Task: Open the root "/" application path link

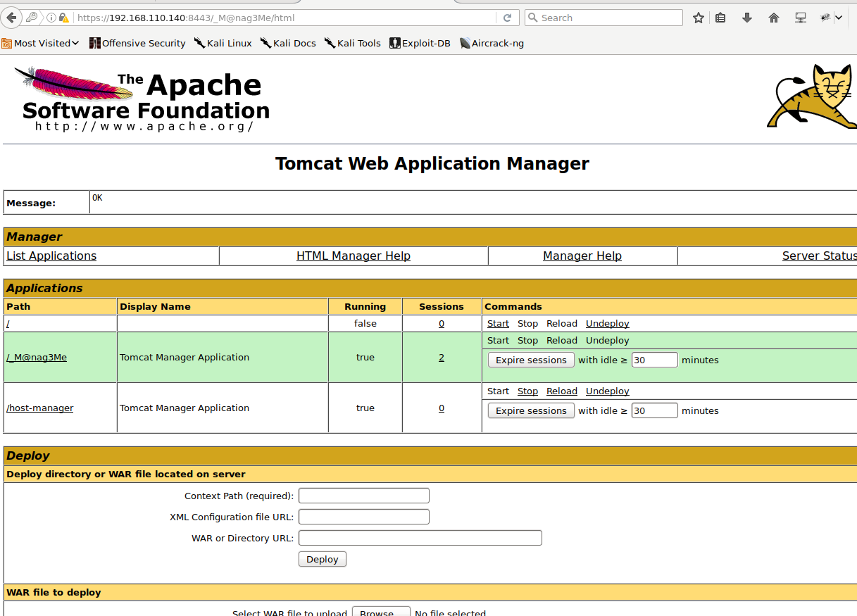Action: 8,323
